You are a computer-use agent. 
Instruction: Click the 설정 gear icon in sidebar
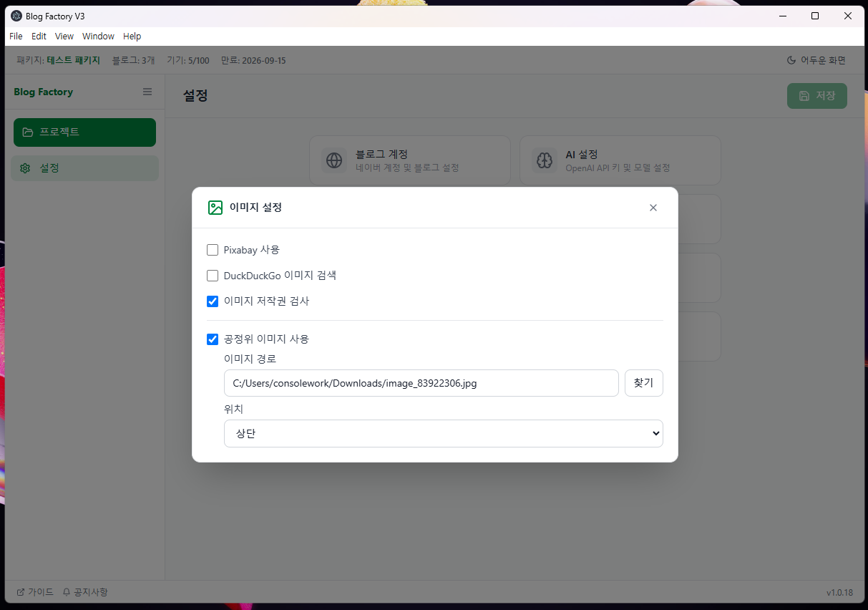pos(25,168)
